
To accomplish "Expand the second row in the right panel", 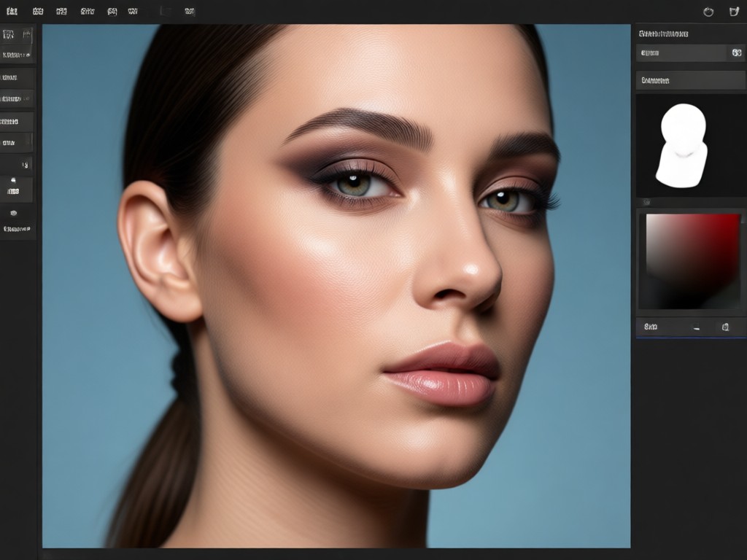I will coord(690,80).
